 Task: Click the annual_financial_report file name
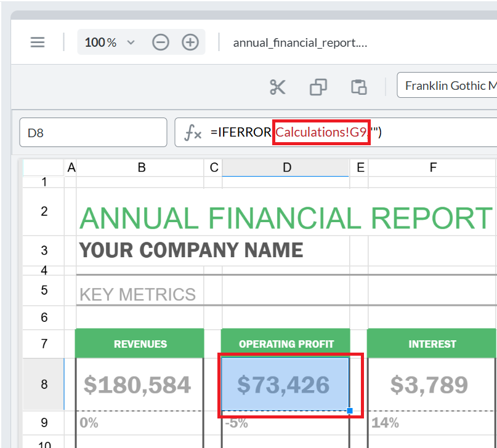300,42
